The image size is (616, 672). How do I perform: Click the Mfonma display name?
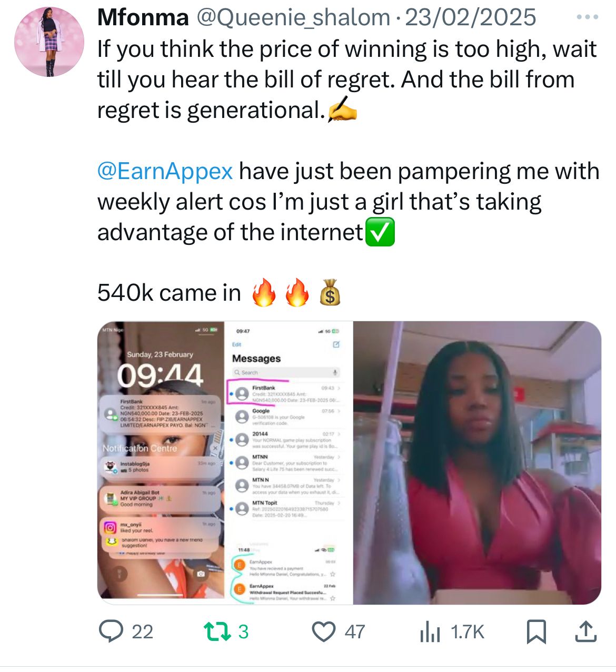143,18
